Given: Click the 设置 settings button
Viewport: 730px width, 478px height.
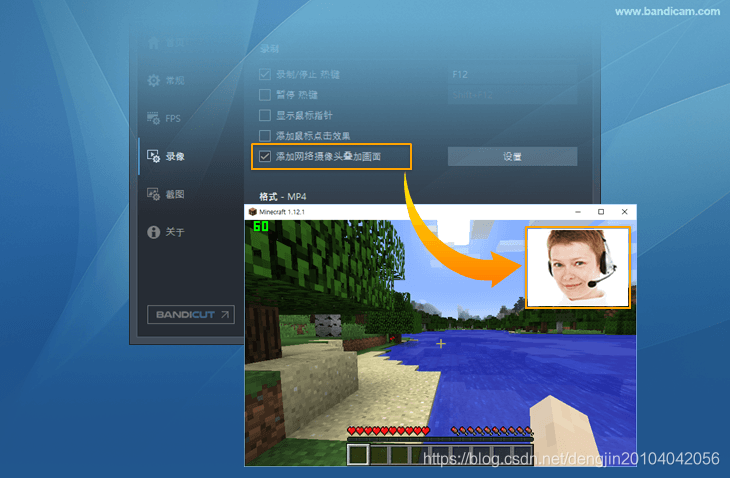Looking at the screenshot, I should coord(513,156).
